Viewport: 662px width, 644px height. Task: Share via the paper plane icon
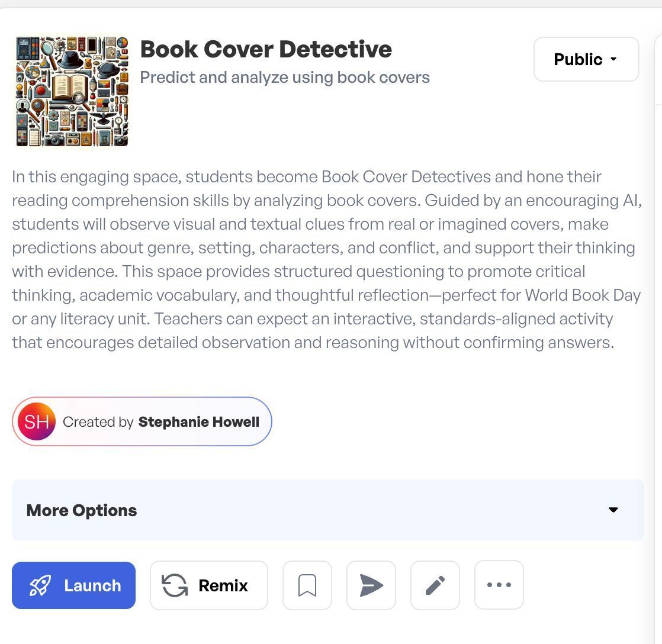coord(371,585)
